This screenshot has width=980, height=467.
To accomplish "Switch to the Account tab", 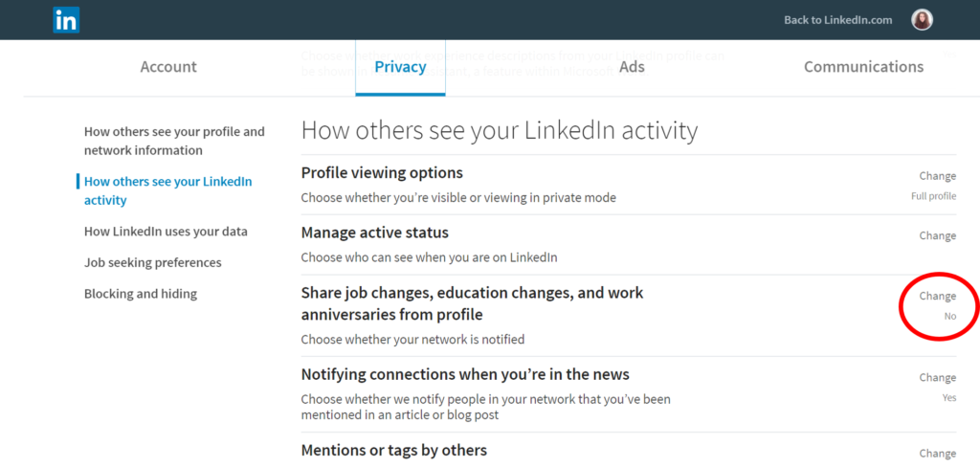I will click(x=168, y=67).
